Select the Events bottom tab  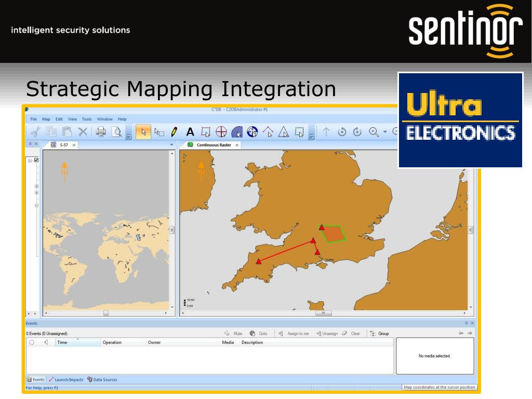coord(36,380)
